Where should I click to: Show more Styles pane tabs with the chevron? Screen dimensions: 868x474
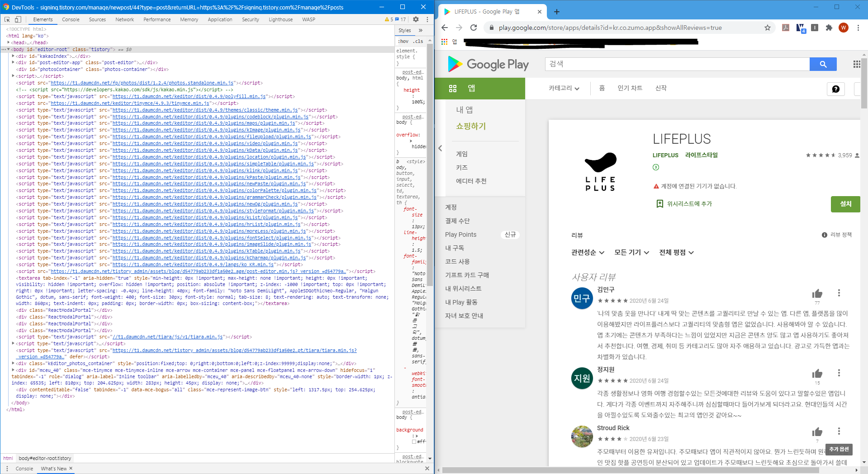coord(421,30)
